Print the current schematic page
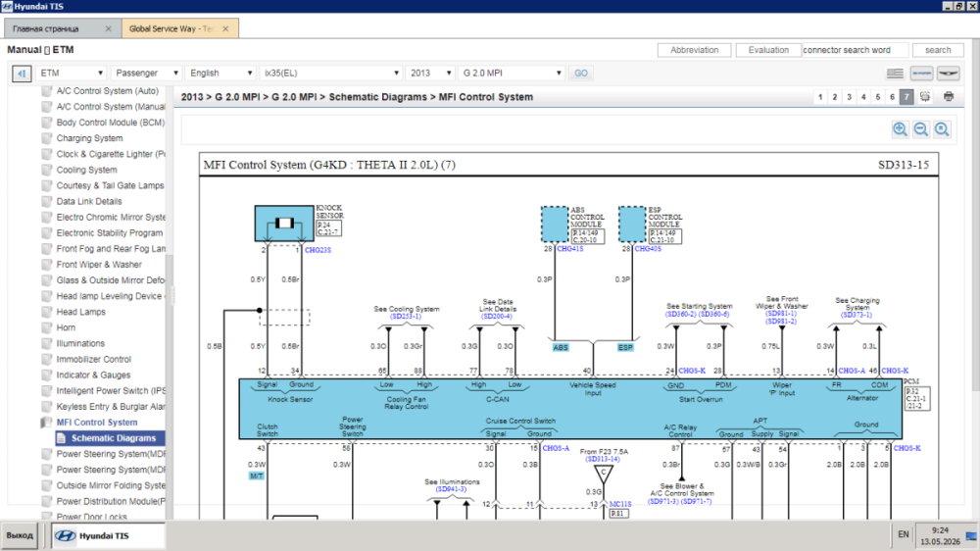Screen dimensions: 980x551 (949, 97)
